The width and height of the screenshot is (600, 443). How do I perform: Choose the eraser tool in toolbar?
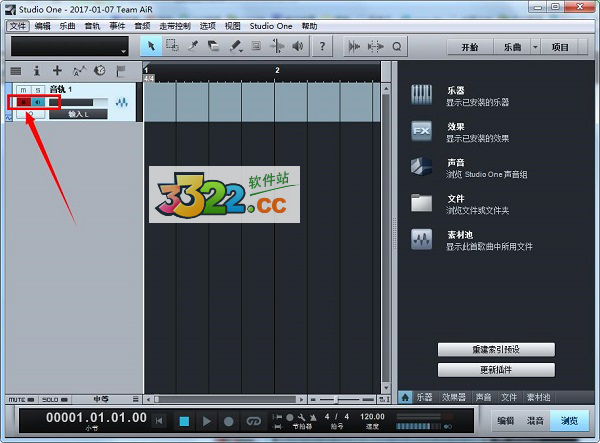point(214,46)
